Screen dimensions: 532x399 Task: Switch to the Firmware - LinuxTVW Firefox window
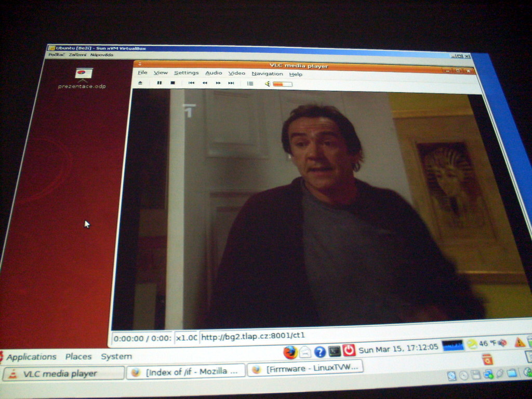pyautogui.click(x=305, y=368)
